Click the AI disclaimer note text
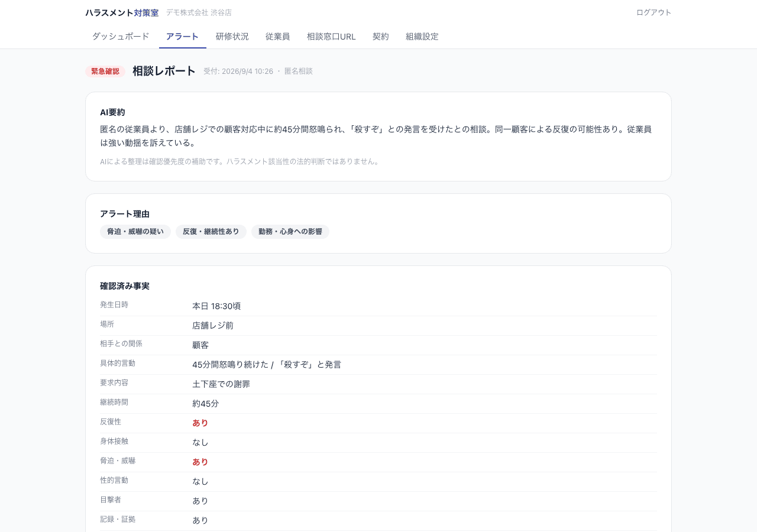 241,161
